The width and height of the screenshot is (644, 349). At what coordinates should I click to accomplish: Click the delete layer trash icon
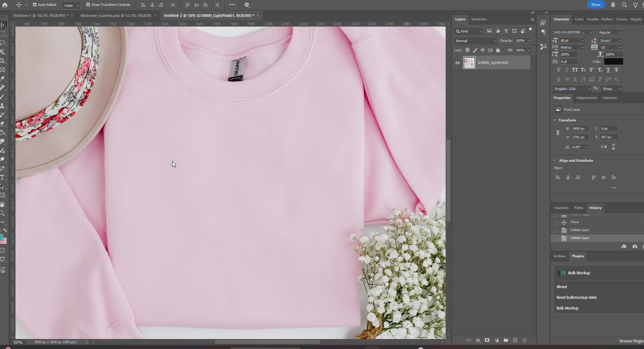coord(524,340)
